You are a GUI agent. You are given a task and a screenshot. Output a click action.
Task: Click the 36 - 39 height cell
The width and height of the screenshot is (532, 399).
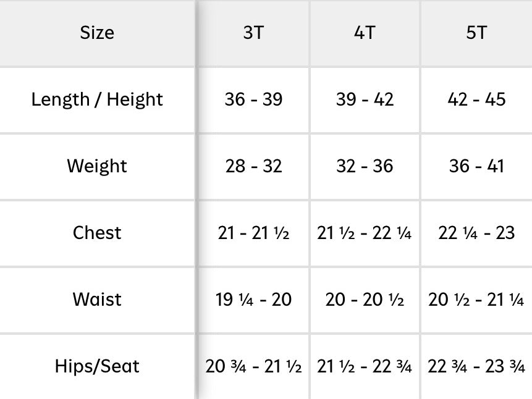pyautogui.click(x=253, y=100)
